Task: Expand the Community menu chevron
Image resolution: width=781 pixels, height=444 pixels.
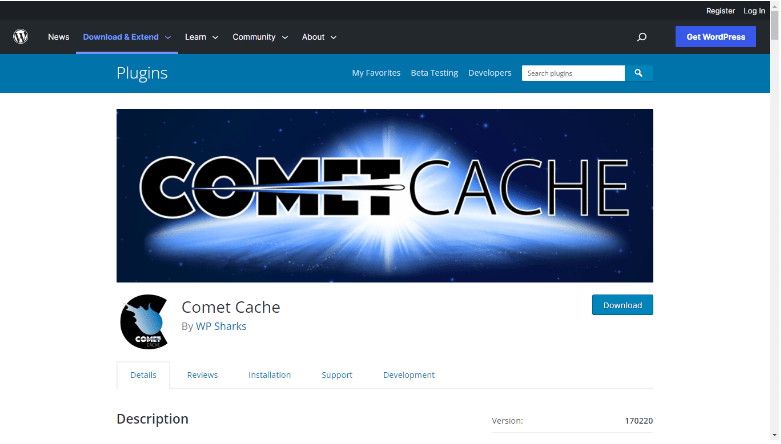Action: [x=285, y=37]
